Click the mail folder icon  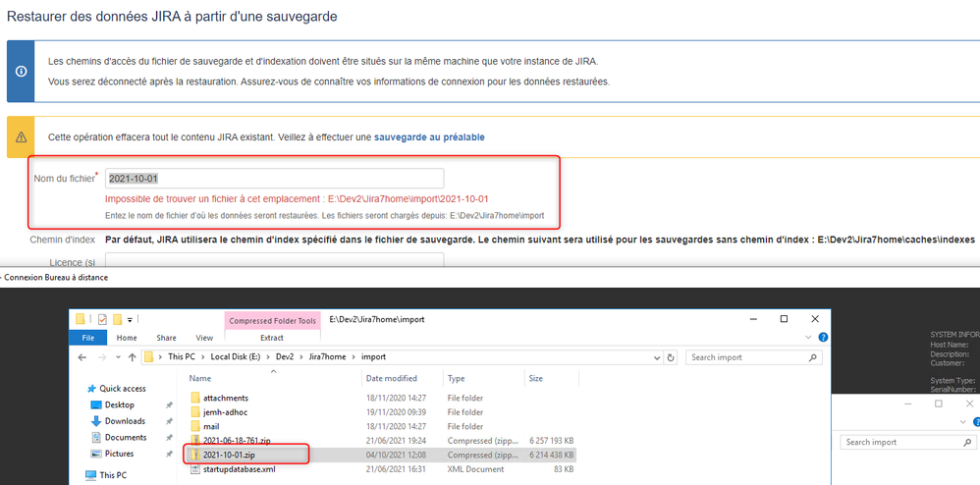(x=195, y=426)
